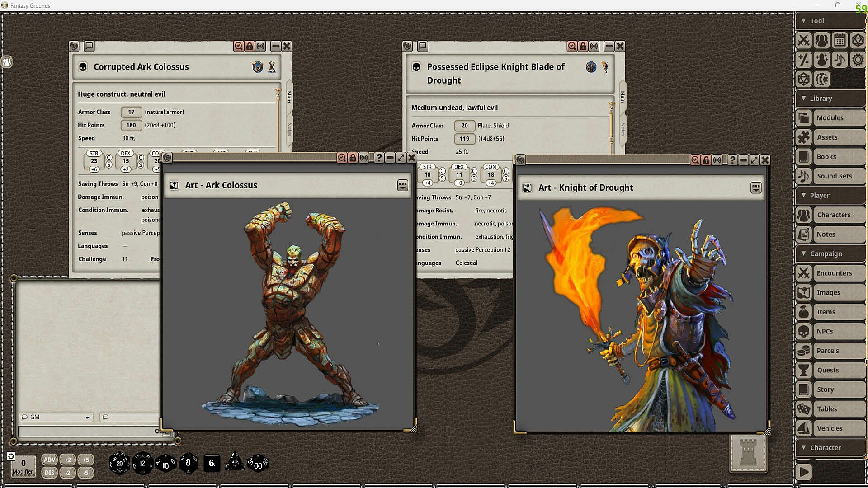Click the castle tower icon
The width and height of the screenshot is (868, 488).
coord(748,453)
